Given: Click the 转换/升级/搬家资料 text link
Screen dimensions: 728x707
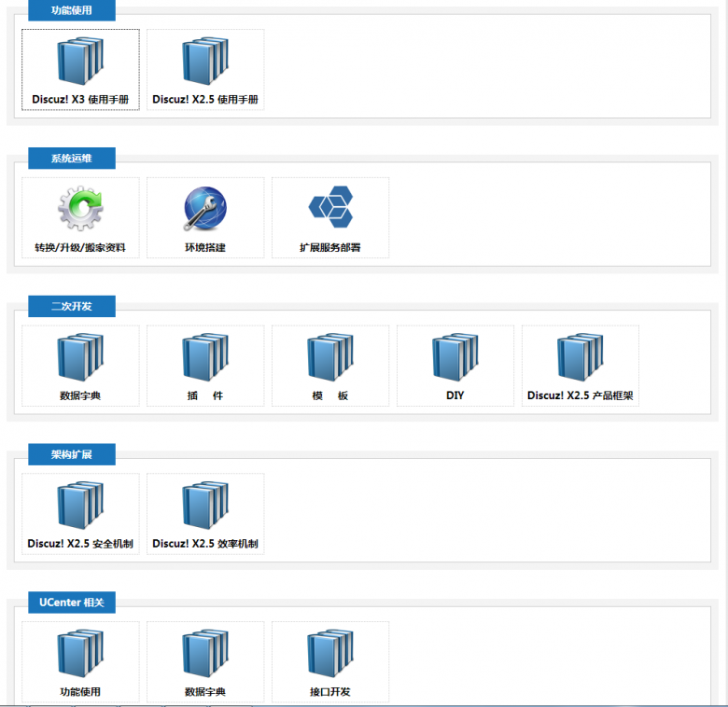Looking at the screenshot, I should [x=80, y=247].
